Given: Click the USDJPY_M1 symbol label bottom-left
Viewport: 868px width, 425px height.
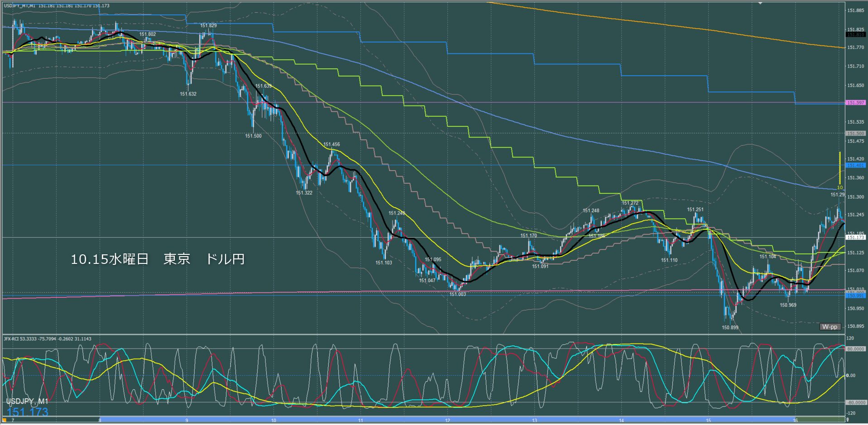Looking at the screenshot, I should (27, 401).
